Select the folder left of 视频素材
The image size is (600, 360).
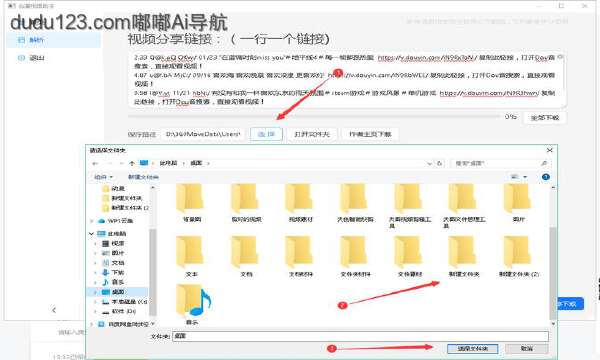pos(246,203)
